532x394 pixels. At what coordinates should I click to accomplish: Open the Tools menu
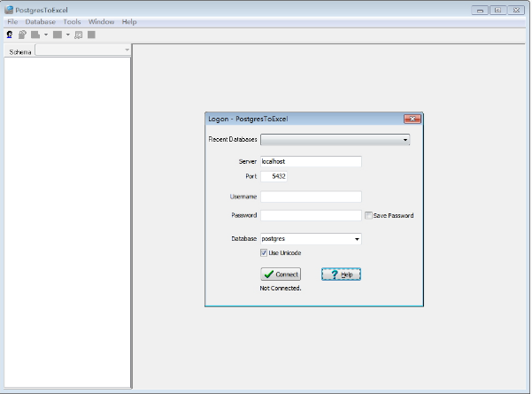[72, 22]
